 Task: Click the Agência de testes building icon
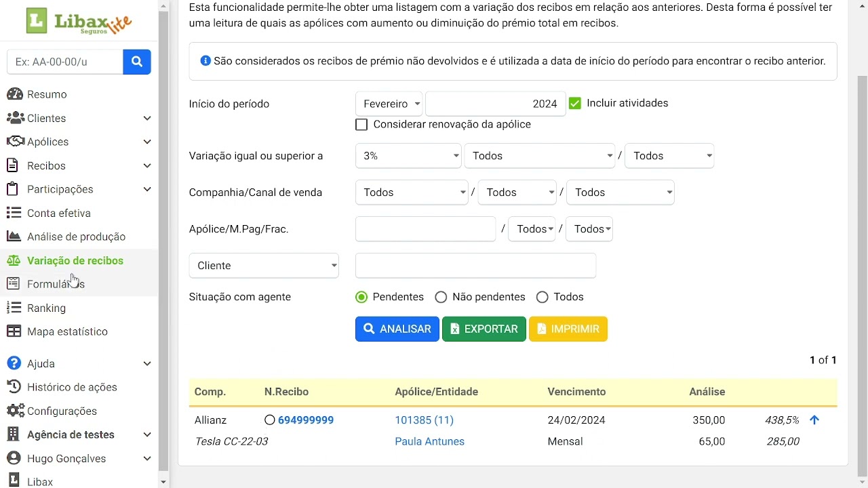(x=12, y=434)
